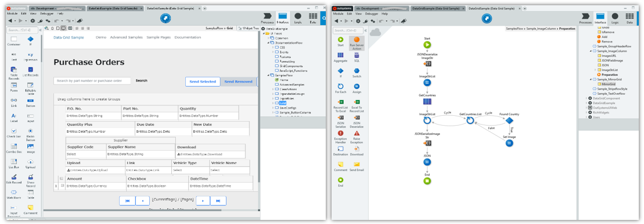Click the 1-Click Publish button in left window

(165, 18)
